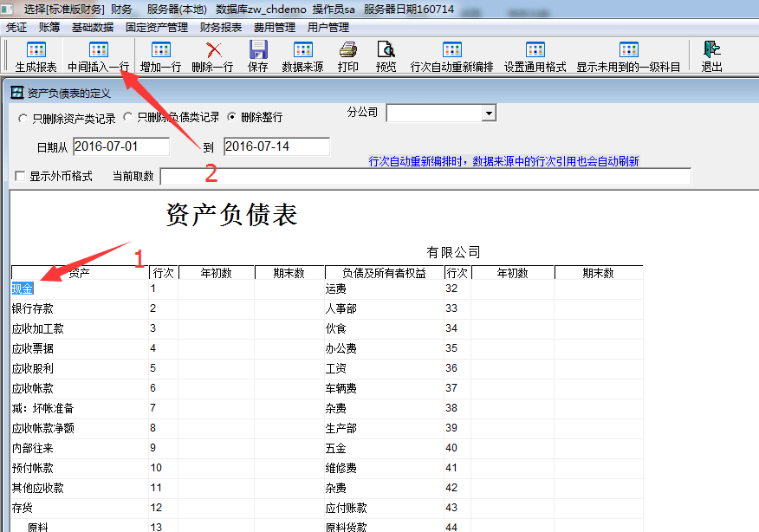Click the 保存 floppy disk icon

pos(258,50)
